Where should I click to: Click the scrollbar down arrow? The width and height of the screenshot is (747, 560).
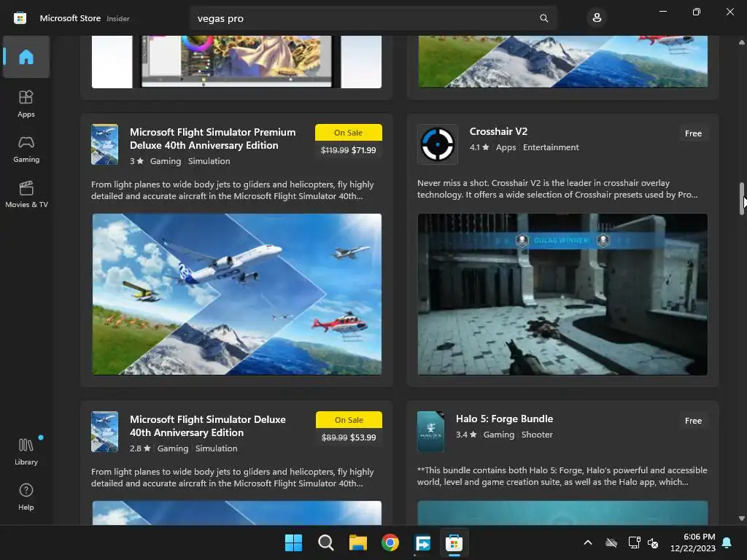[x=742, y=518]
